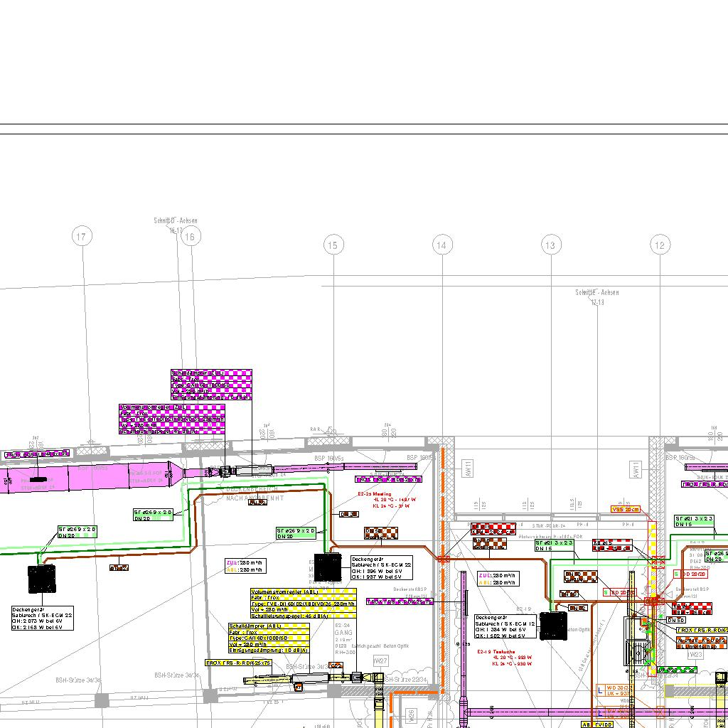Select yellow Volumenstromregler (ABL) annotation box
Image resolution: width=728 pixels, height=728 pixels.
point(303,604)
